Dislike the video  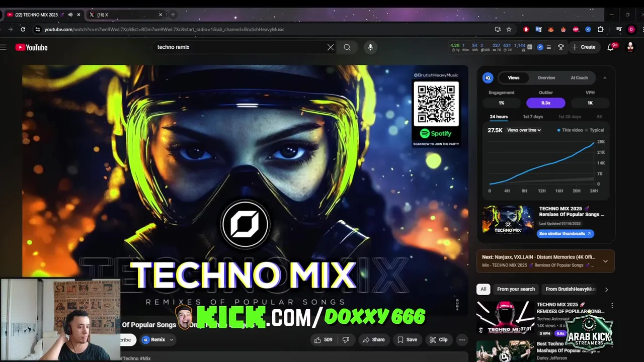[346, 340]
